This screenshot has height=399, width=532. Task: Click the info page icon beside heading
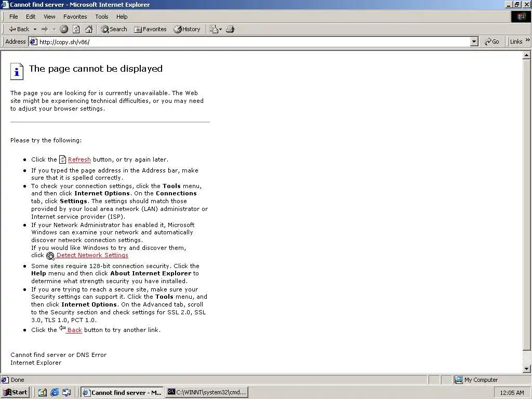point(17,71)
